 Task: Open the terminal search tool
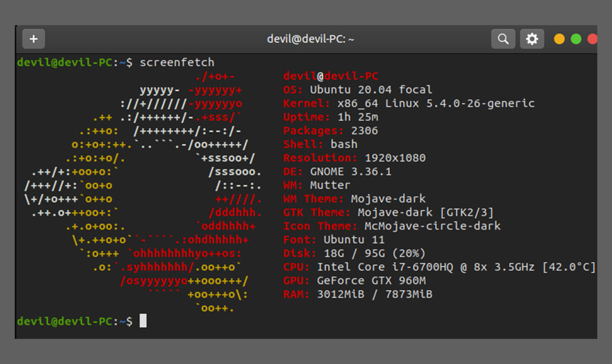click(x=503, y=39)
